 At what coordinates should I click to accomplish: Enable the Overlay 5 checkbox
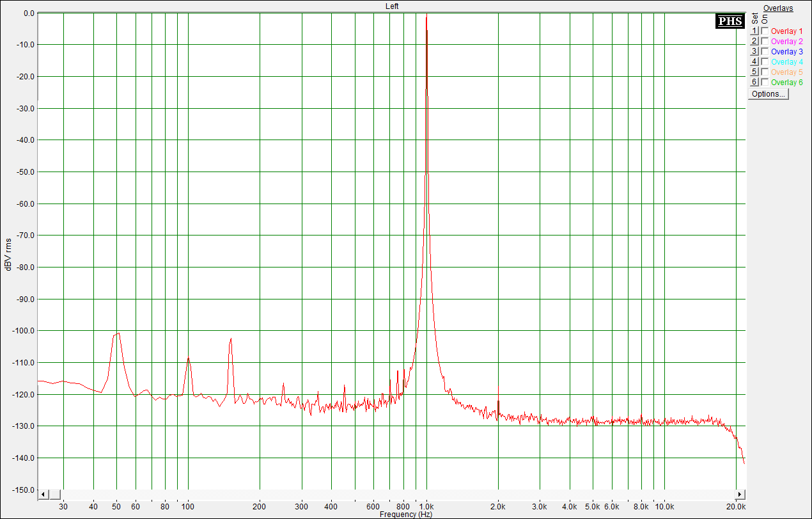coord(765,72)
